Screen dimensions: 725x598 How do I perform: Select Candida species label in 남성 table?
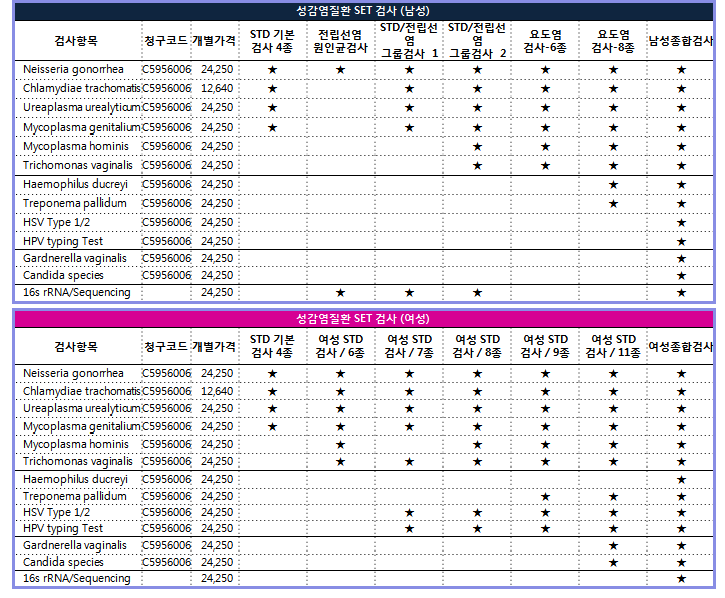(63, 275)
